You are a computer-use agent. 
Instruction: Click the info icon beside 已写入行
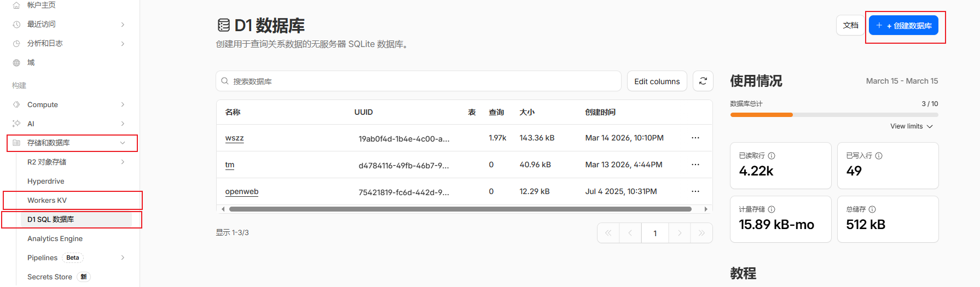point(879,156)
